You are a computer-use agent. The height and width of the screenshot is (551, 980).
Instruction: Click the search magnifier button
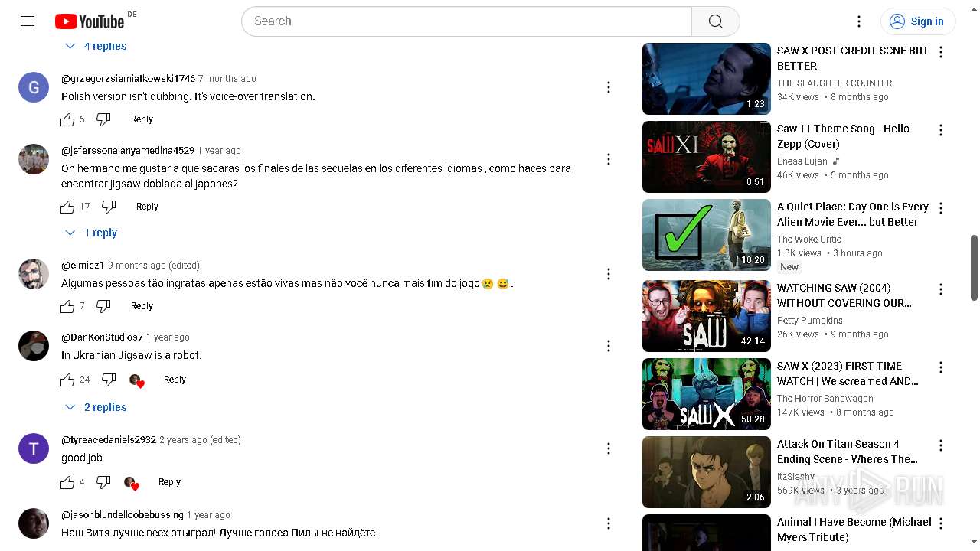(x=715, y=21)
